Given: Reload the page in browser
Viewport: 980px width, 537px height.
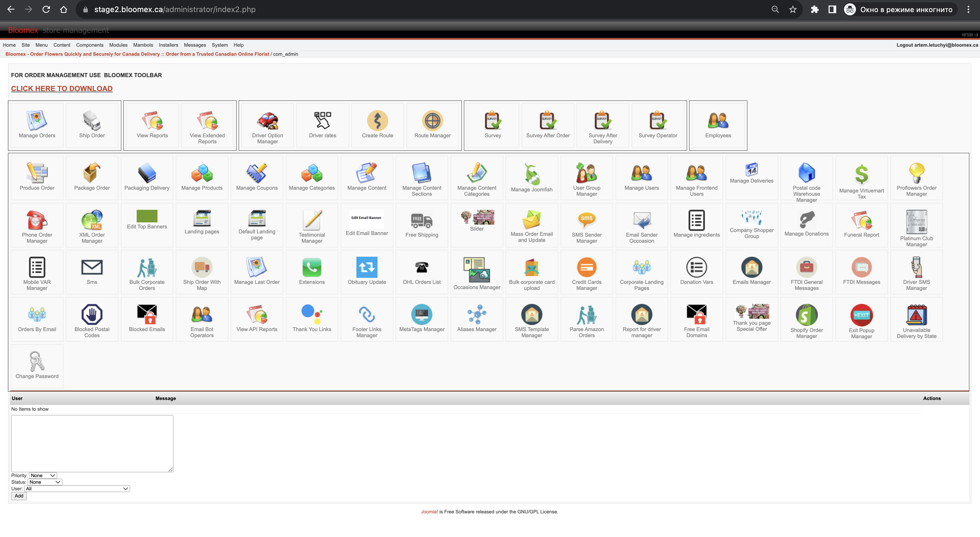Looking at the screenshot, I should coord(46,10).
